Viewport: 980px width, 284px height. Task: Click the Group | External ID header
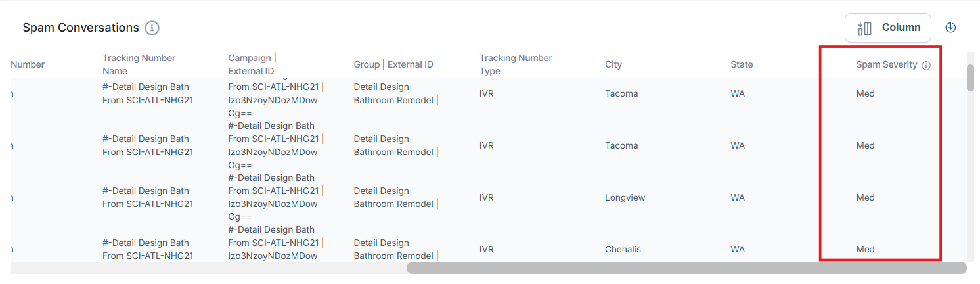tap(393, 64)
